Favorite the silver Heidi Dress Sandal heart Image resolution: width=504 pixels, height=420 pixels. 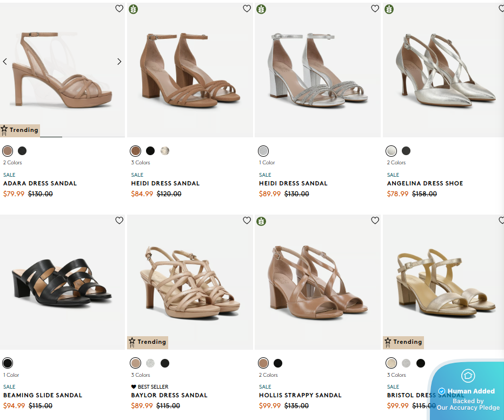[375, 9]
